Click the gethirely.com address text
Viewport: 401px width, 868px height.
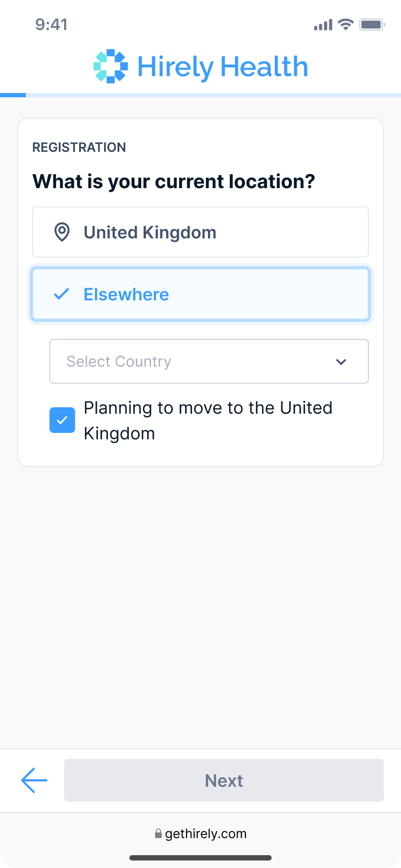point(206,833)
